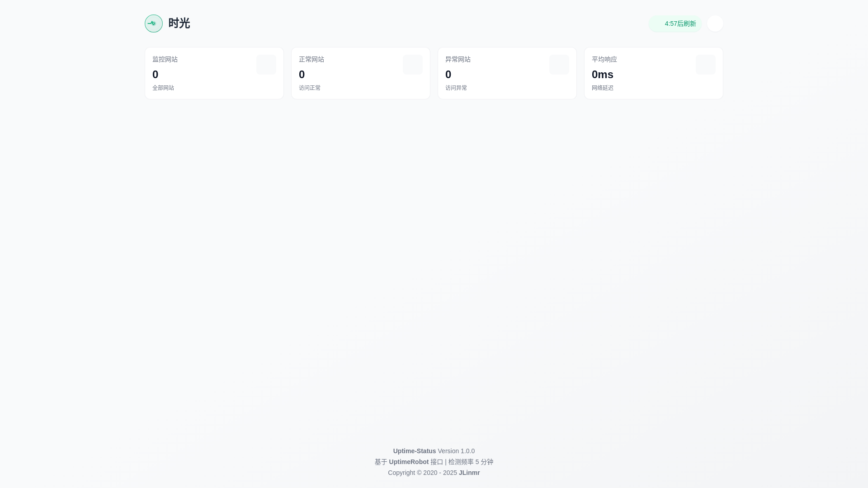Click the 时光 site title
Screen dimensions: 868x488
pyautogui.click(x=179, y=23)
